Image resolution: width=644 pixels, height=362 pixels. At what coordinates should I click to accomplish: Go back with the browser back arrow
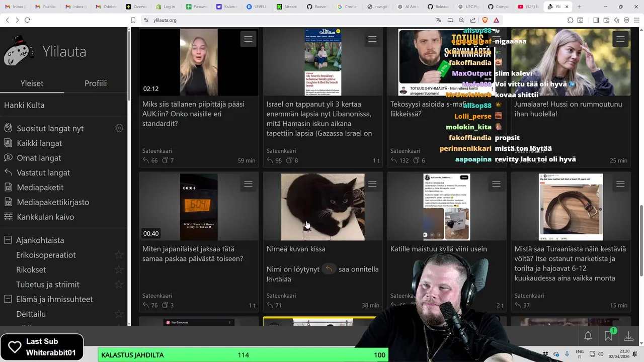[x=7, y=20]
